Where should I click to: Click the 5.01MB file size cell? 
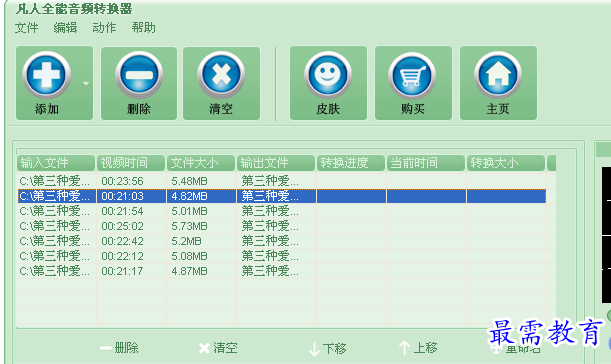tap(201, 211)
